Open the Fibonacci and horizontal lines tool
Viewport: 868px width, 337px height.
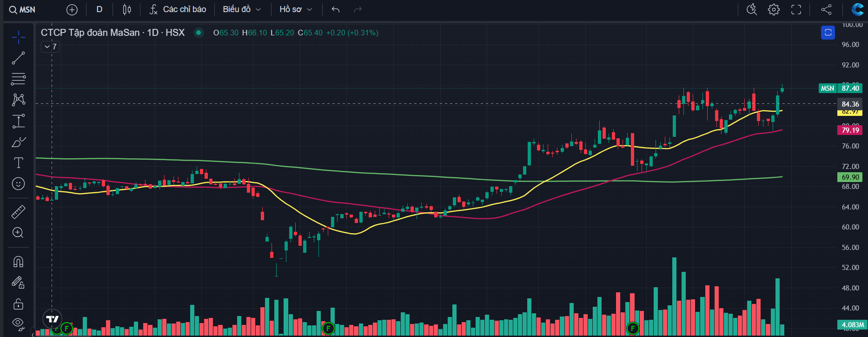[19, 79]
